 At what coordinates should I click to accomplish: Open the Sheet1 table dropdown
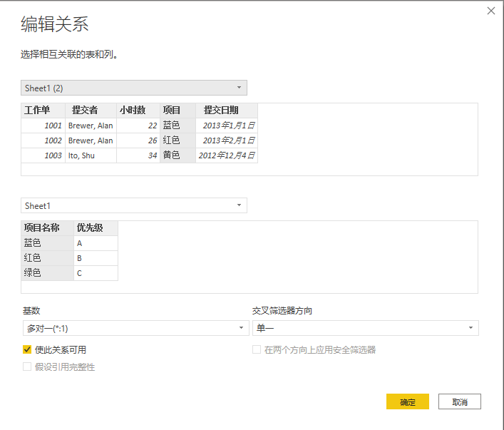pyautogui.click(x=134, y=205)
